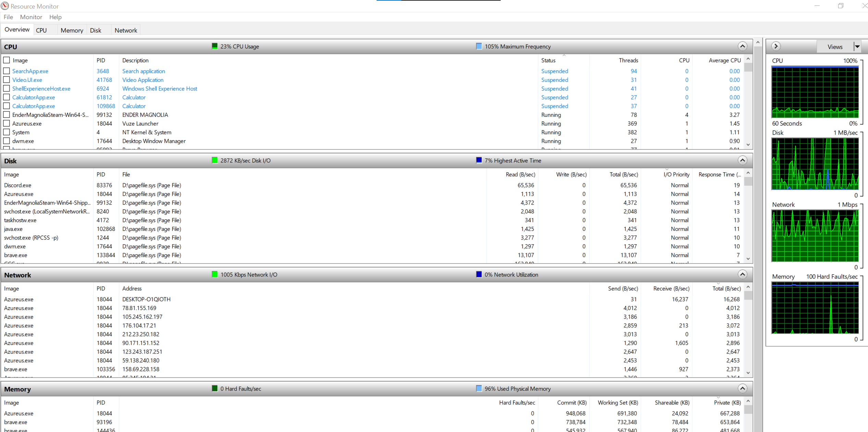Sort Disk table by I/O Priority column

[x=667, y=174]
